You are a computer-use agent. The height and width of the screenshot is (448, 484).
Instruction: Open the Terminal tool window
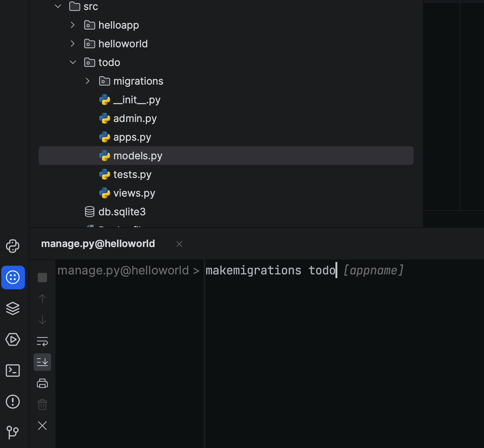13,370
